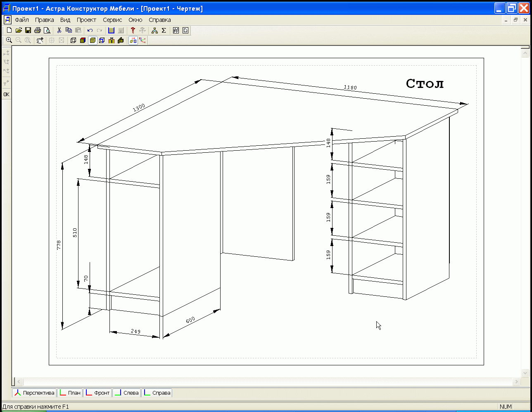This screenshot has width=532, height=412.
Task: Select the colored solid cube view
Action: coord(83,40)
